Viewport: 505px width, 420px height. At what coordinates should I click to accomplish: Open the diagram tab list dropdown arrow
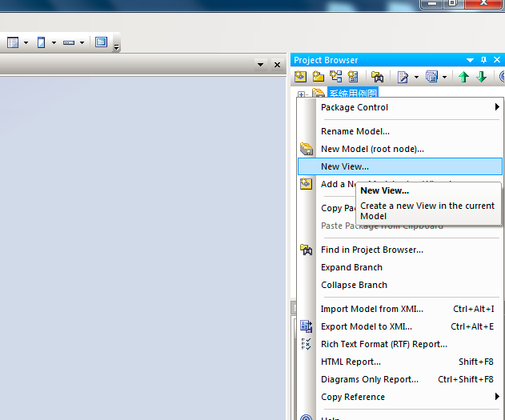[x=260, y=65]
